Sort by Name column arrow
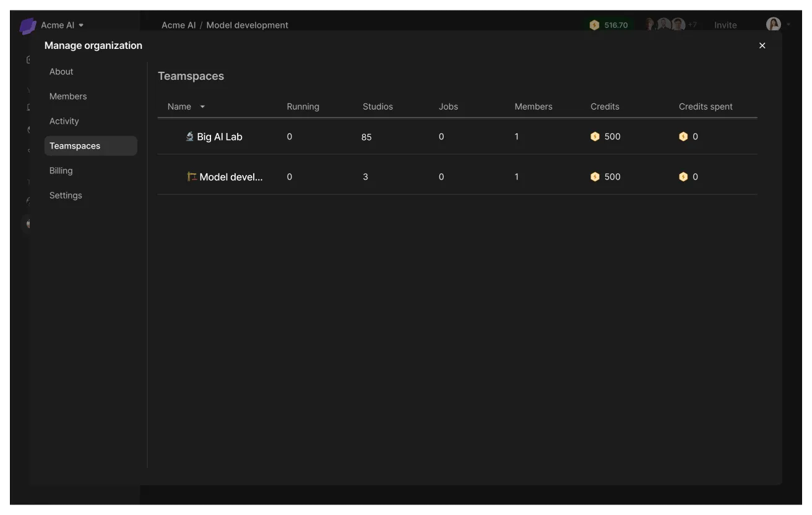The width and height of the screenshot is (812, 515). tap(202, 107)
